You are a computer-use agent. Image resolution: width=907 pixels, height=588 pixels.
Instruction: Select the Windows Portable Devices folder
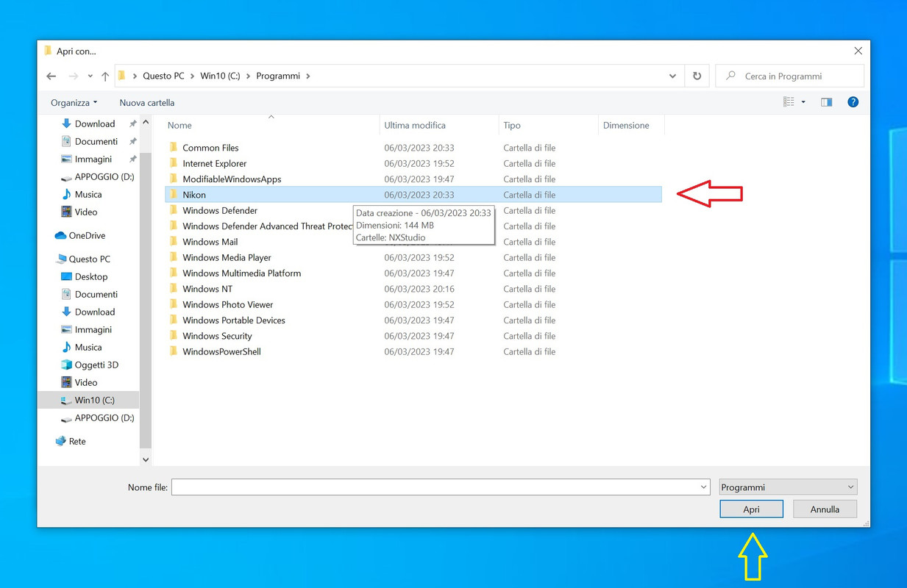pyautogui.click(x=413, y=320)
